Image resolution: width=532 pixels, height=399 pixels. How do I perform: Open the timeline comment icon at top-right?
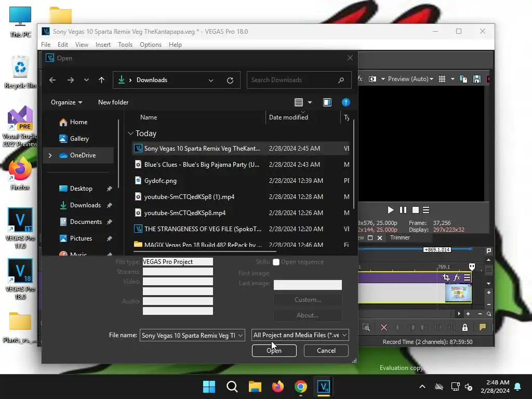(489, 251)
